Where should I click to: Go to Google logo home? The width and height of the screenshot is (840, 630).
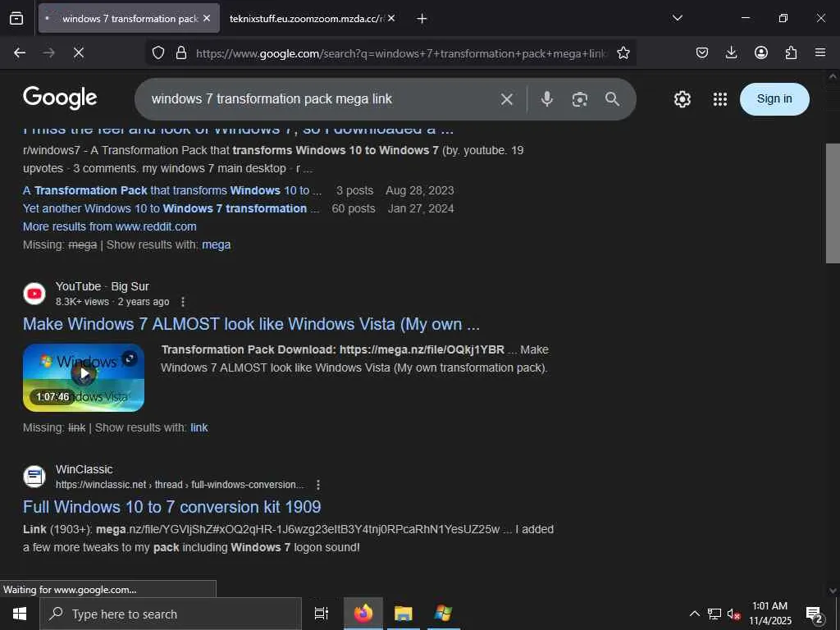60,98
